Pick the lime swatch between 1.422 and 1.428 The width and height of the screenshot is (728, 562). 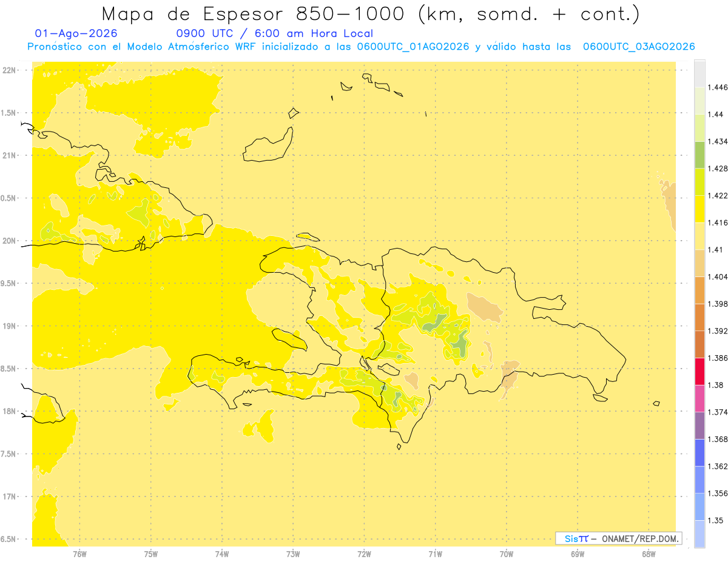coord(699,182)
